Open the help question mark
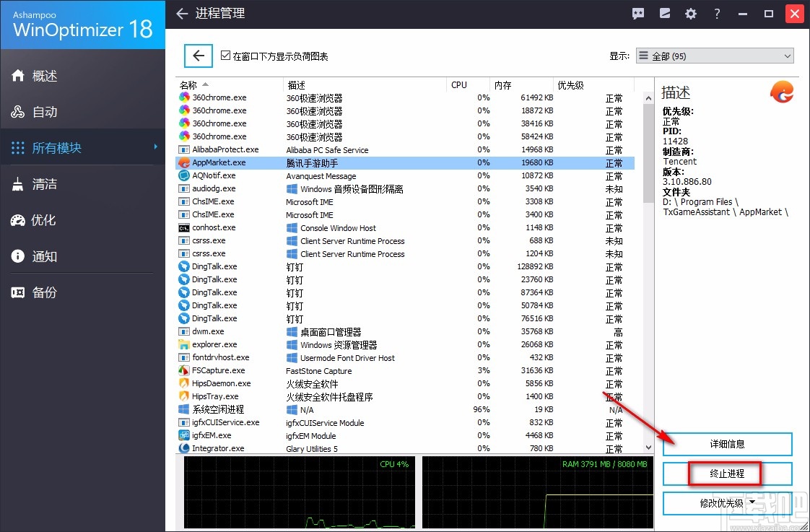This screenshot has width=810, height=532. 717,14
